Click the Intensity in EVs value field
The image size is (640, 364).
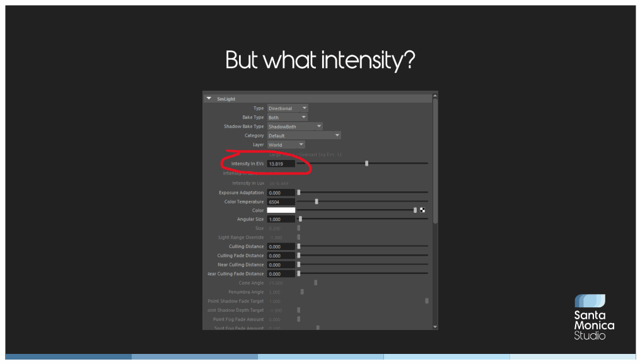click(x=281, y=164)
